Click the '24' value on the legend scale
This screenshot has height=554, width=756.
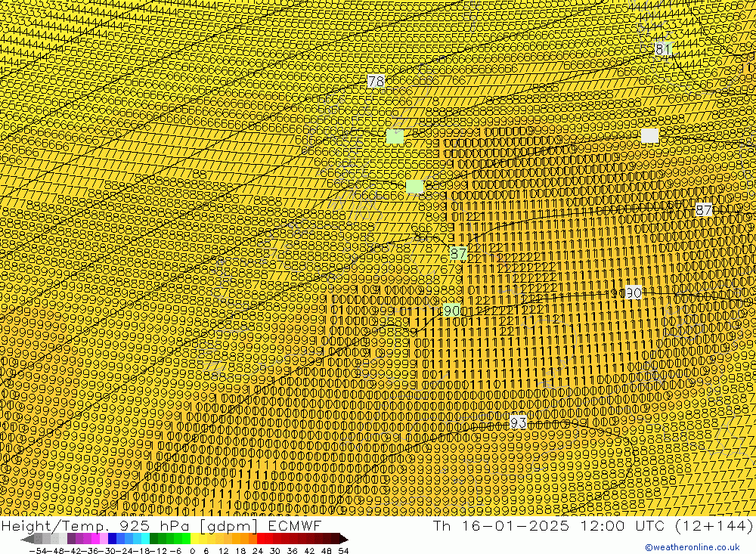point(258,550)
